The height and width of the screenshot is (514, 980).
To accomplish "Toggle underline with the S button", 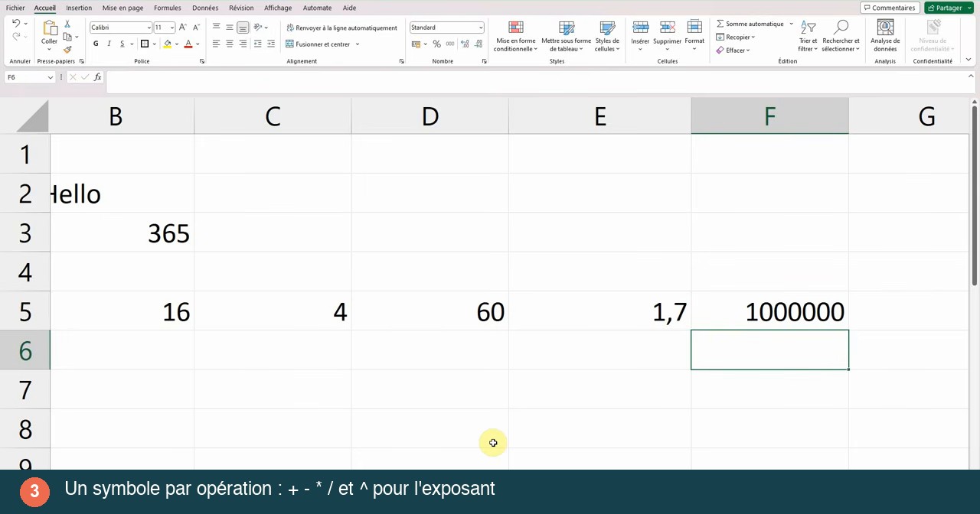I will tap(122, 44).
